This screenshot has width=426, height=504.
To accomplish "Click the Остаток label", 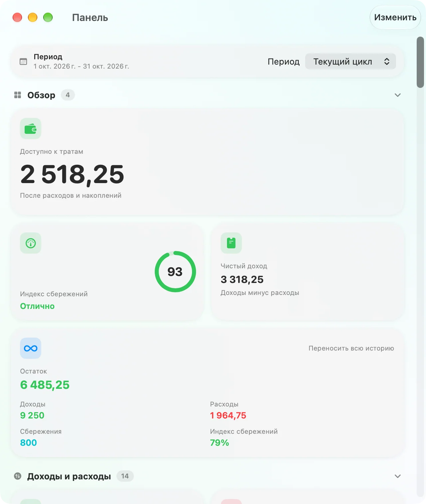I will 33,371.
